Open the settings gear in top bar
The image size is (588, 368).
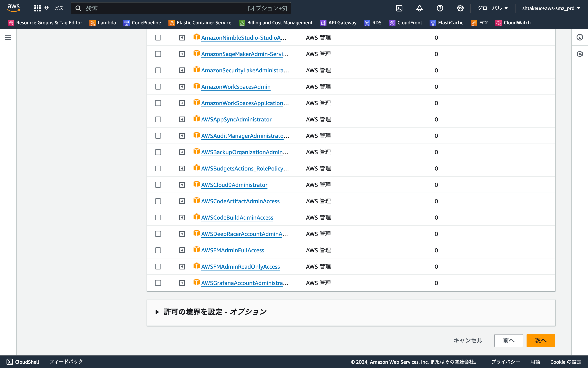[460, 8]
